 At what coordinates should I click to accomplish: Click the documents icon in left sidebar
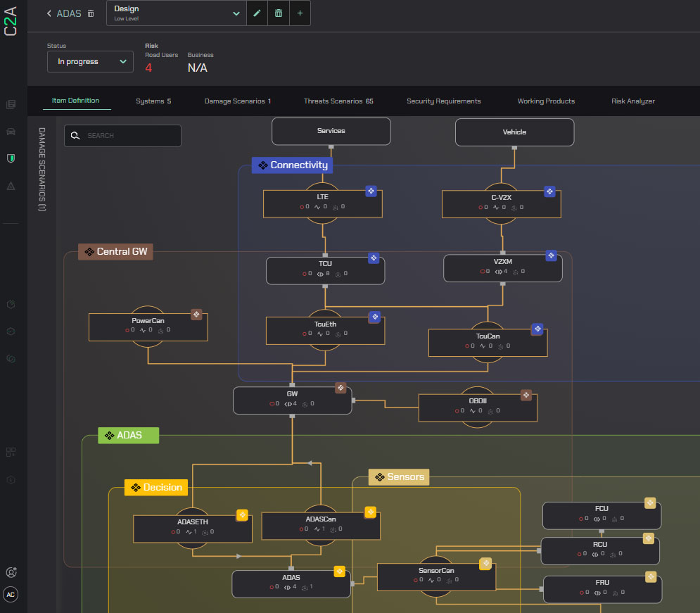(x=11, y=104)
